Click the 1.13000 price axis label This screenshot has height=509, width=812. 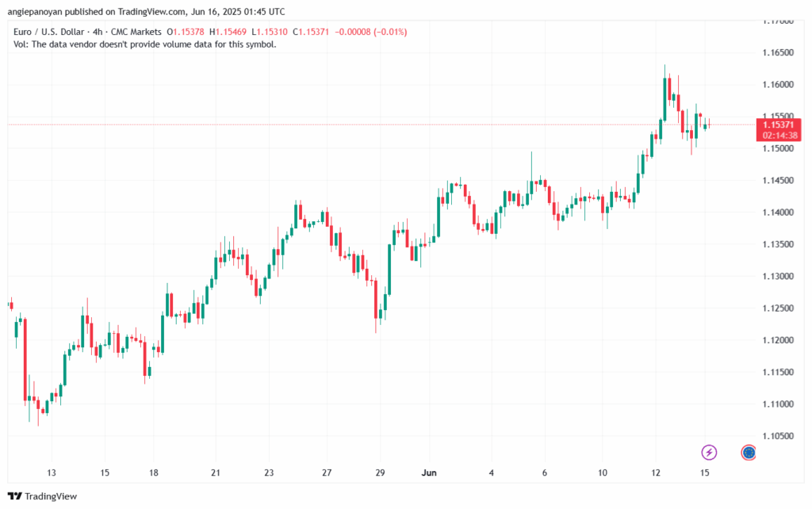pyautogui.click(x=778, y=277)
